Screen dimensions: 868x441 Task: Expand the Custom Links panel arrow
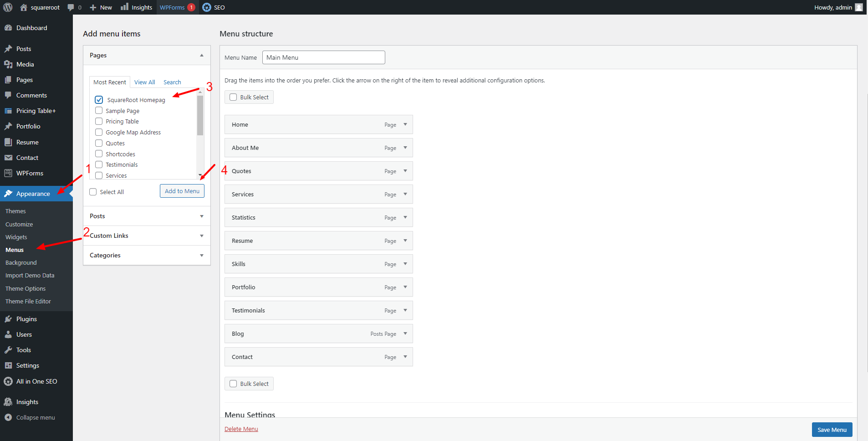click(202, 236)
